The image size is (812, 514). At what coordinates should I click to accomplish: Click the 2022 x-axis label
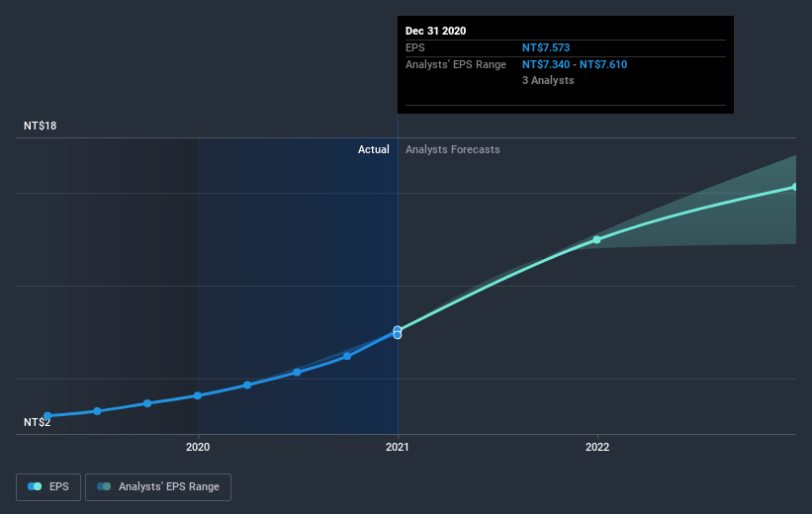(x=597, y=447)
